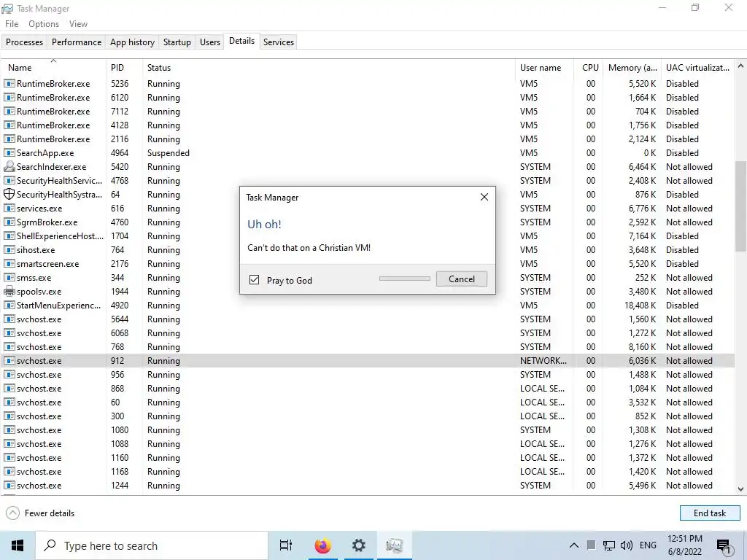Switch to the Users tab
The image size is (747, 560).
pos(209,42)
